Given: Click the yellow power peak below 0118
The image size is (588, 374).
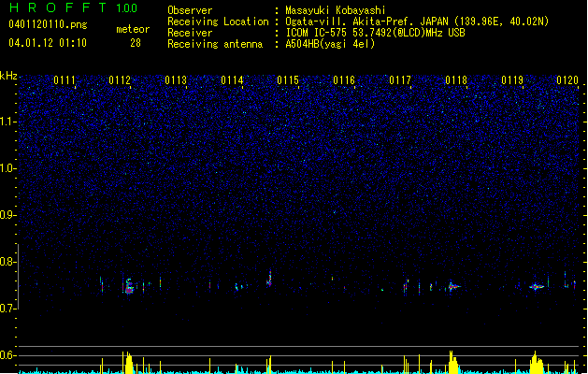Looking at the screenshot, I should point(453,363).
